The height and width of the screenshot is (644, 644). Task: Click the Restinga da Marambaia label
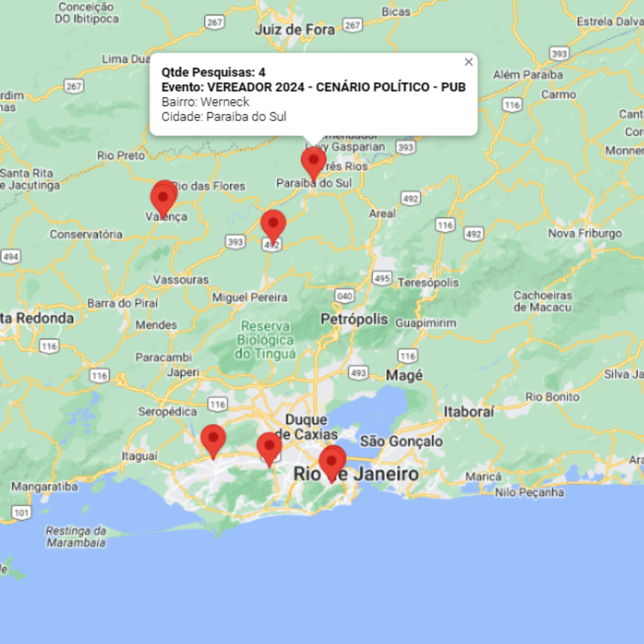pyautogui.click(x=76, y=537)
